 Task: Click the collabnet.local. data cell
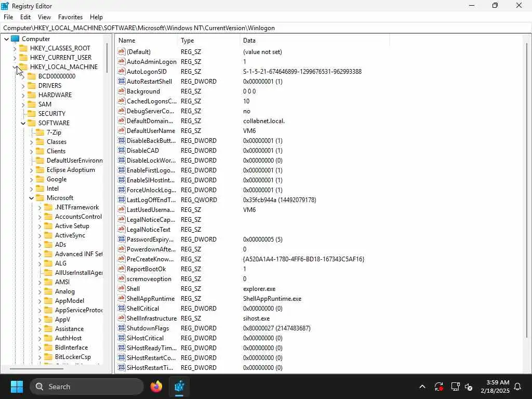[264, 121]
